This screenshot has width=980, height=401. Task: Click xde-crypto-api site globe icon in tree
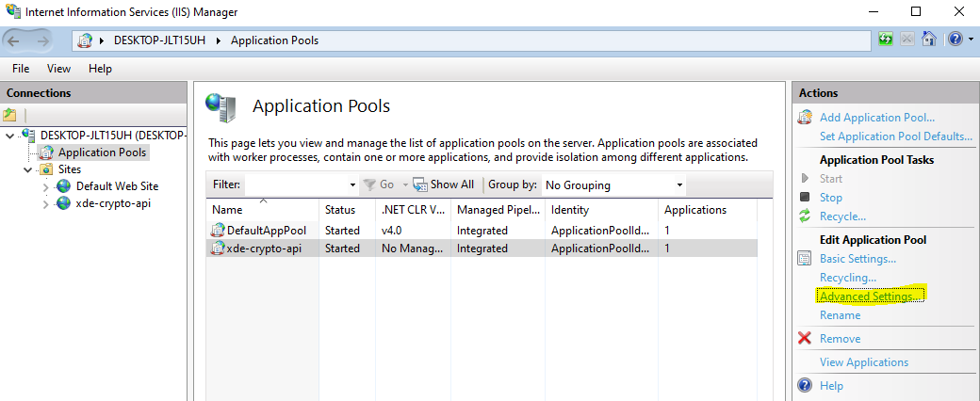(63, 203)
